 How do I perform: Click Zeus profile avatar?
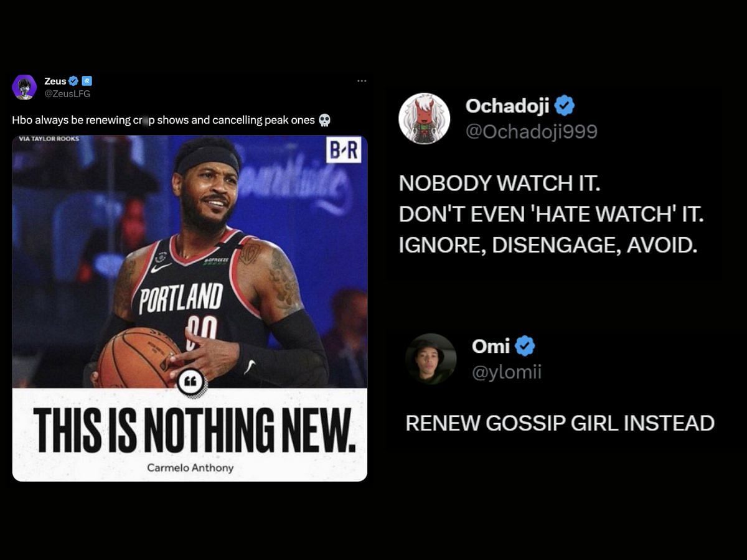tap(24, 87)
